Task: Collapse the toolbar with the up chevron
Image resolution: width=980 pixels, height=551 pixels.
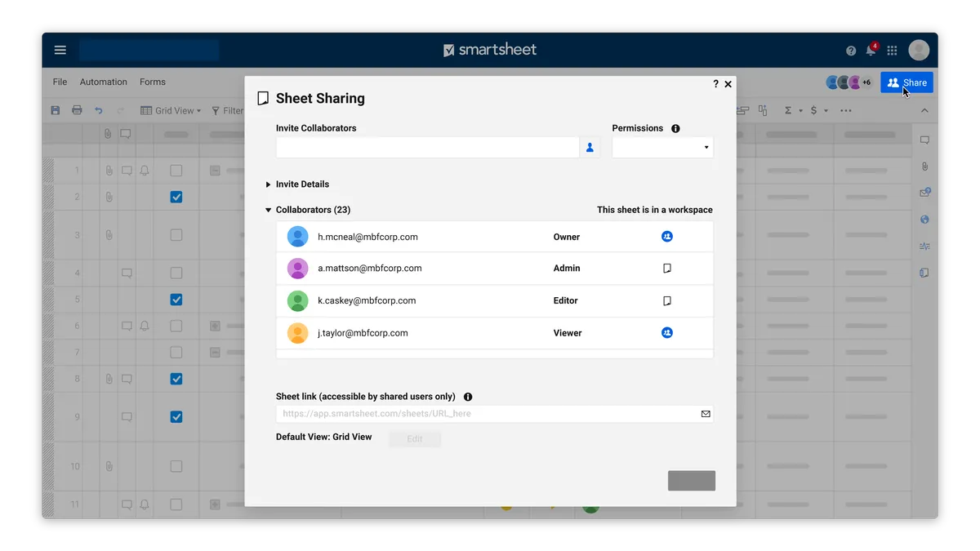Action: [x=924, y=111]
